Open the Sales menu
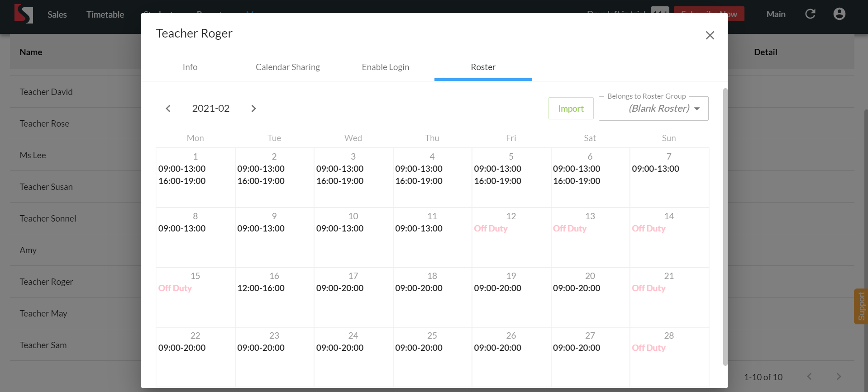868x392 pixels. click(x=57, y=14)
